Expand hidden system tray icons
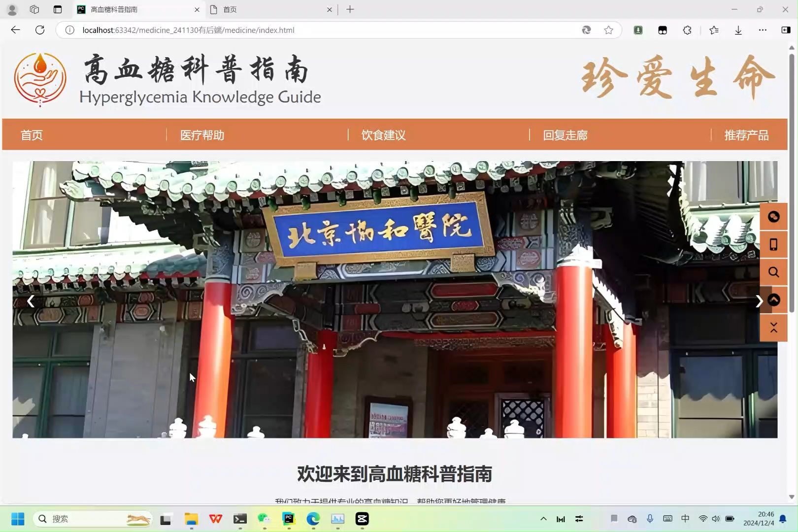 543,519
